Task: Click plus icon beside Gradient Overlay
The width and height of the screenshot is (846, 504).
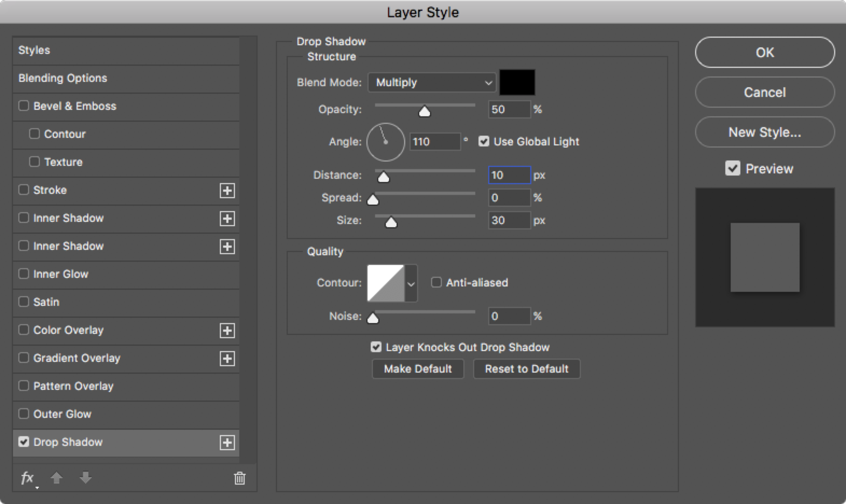Action: (227, 358)
